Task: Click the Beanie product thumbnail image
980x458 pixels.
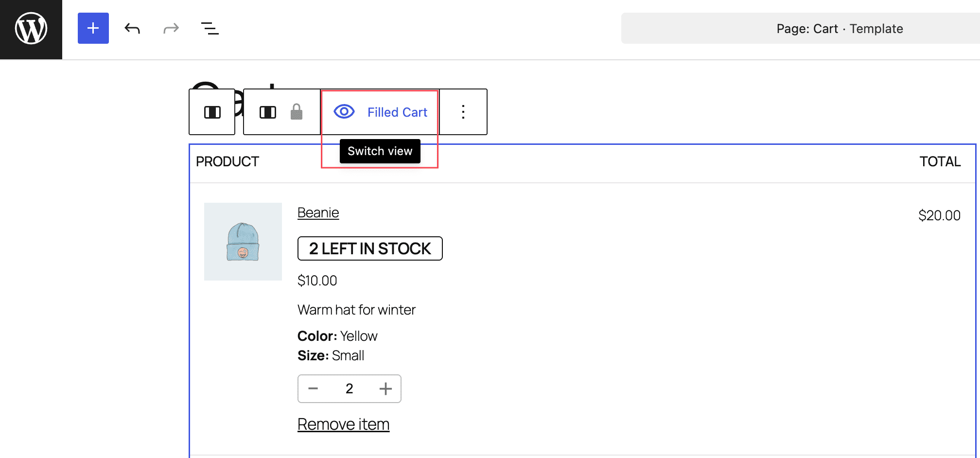Action: 243,242
